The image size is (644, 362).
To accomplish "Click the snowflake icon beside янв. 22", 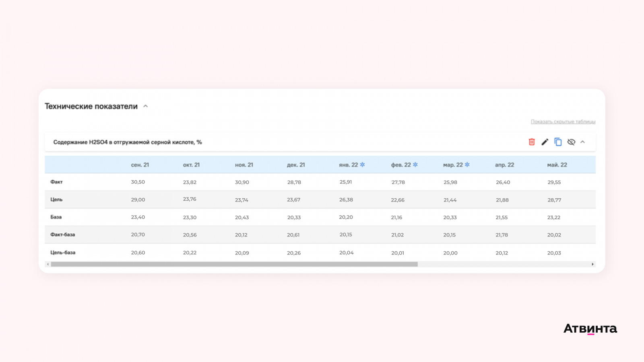I will click(362, 165).
